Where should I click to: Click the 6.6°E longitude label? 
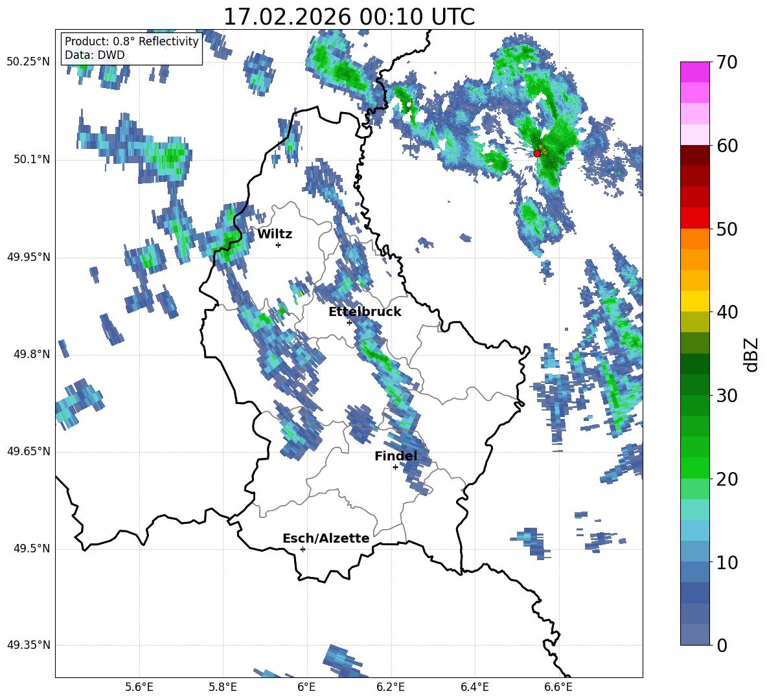tap(558, 687)
